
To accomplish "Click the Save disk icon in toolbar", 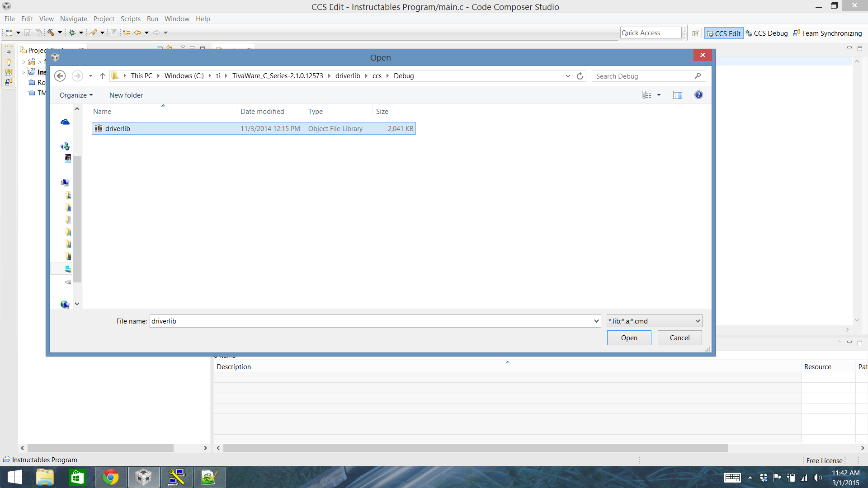I will (x=28, y=33).
